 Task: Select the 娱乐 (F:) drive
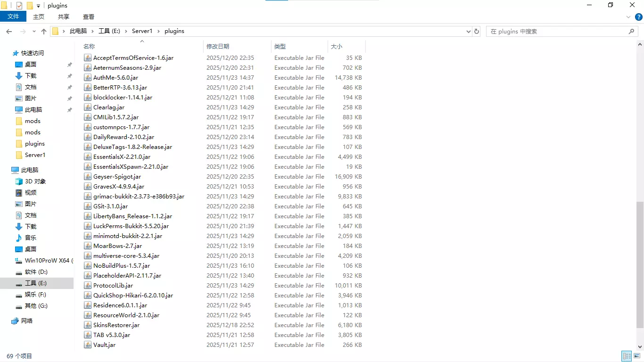coord(35,295)
